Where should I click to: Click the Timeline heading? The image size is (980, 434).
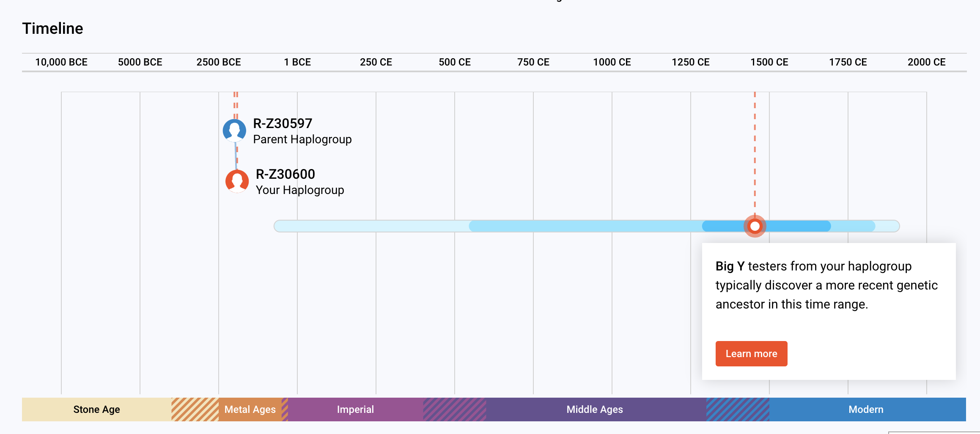click(x=52, y=28)
